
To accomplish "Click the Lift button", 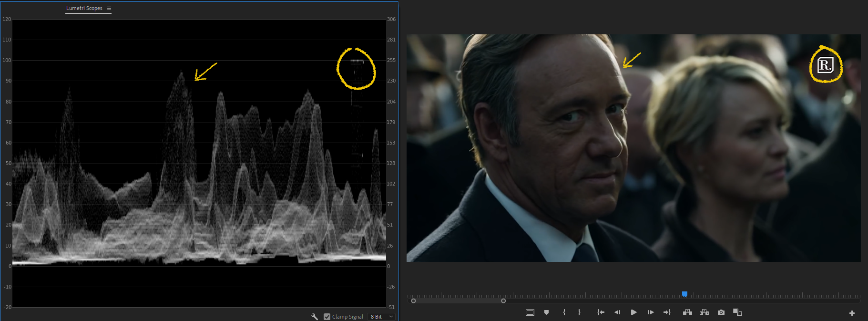I will 687,312.
